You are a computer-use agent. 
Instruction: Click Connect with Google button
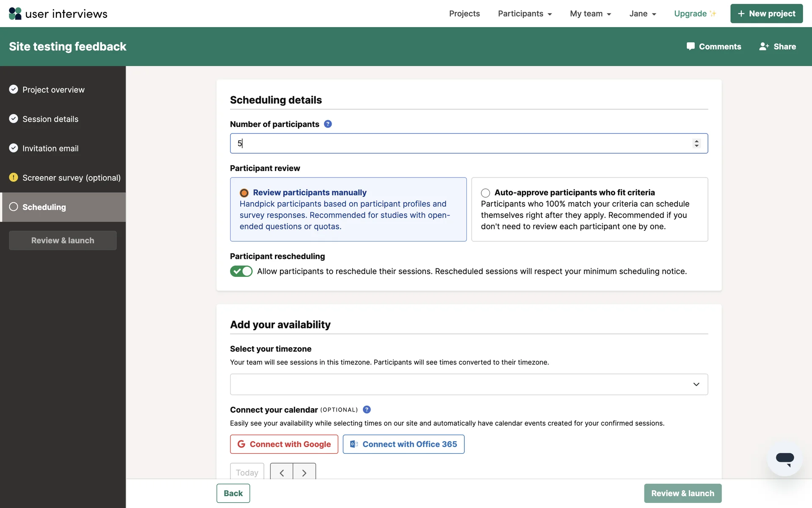(x=284, y=444)
